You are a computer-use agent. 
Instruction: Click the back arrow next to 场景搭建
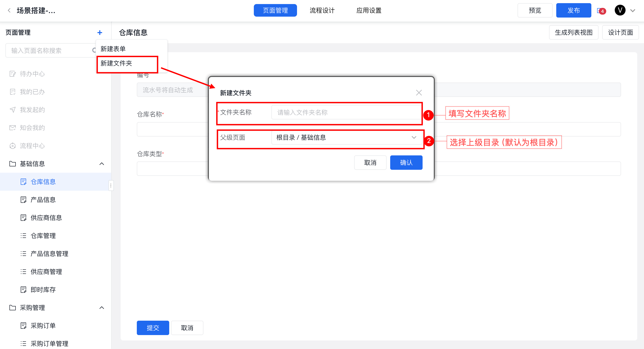pyautogui.click(x=9, y=11)
